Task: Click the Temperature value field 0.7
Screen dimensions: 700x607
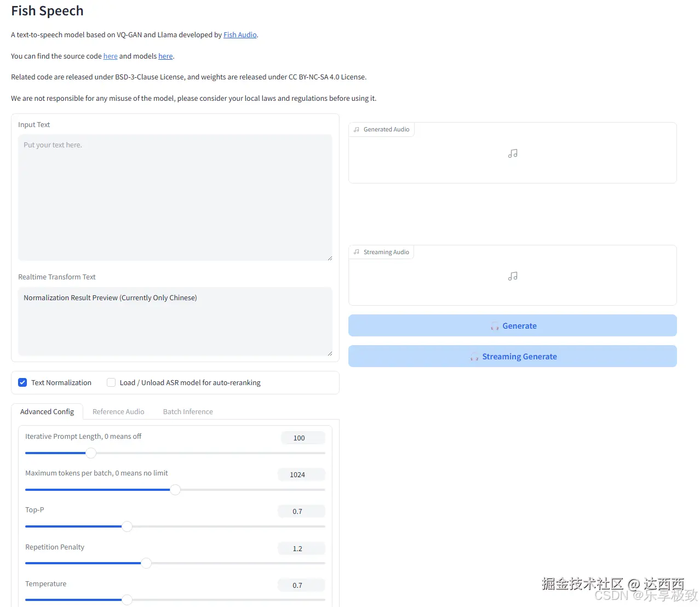Action: 301,585
